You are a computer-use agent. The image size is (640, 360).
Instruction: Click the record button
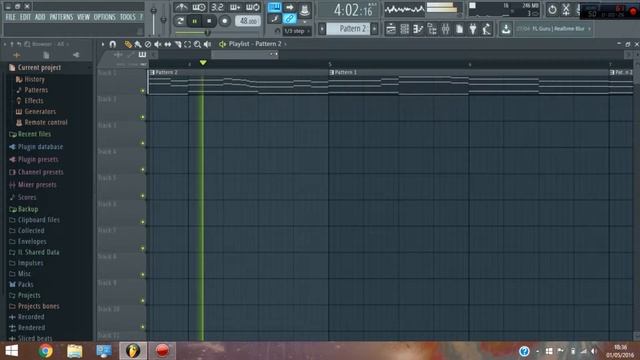coord(224,21)
